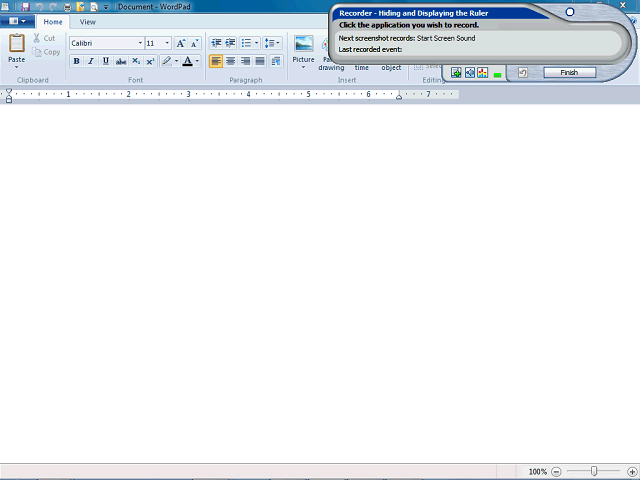The height and width of the screenshot is (480, 640).
Task: Click the 'Document - WordPad' title text
Action: pyautogui.click(x=154, y=7)
